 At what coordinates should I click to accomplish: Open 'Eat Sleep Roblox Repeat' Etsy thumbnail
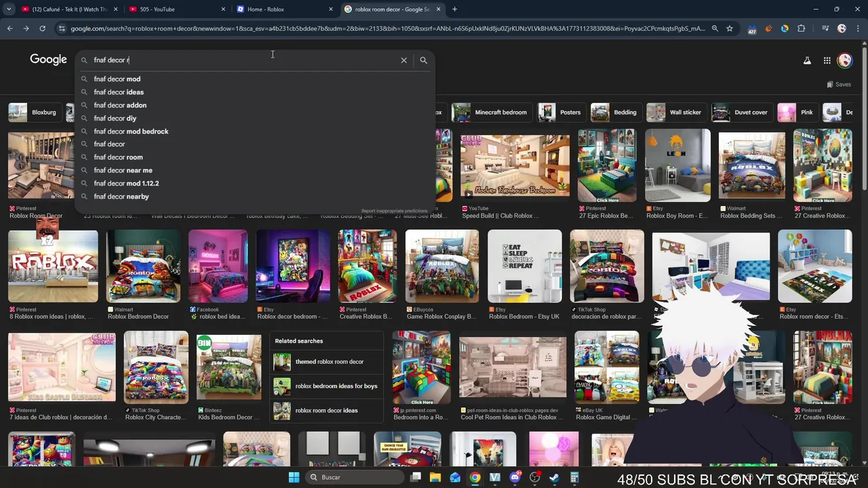tap(525, 266)
